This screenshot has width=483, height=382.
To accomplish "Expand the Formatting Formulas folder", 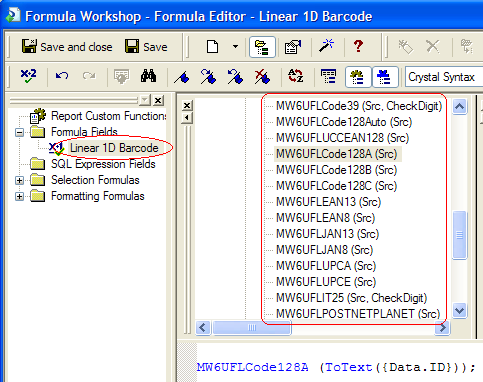I will (x=19, y=196).
